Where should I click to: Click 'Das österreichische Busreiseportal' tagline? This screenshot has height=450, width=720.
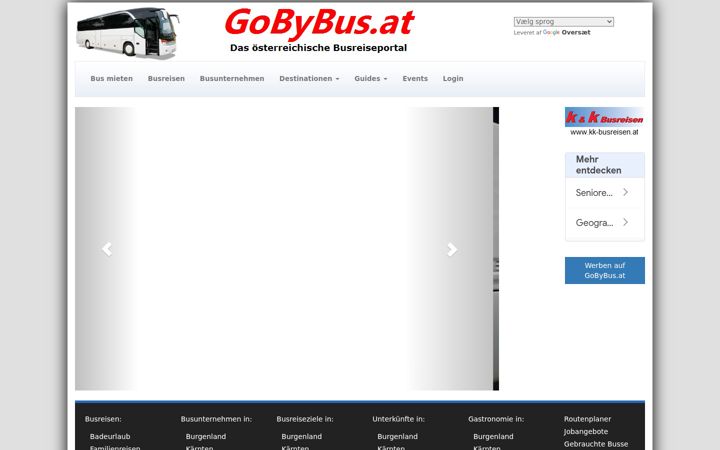click(318, 48)
